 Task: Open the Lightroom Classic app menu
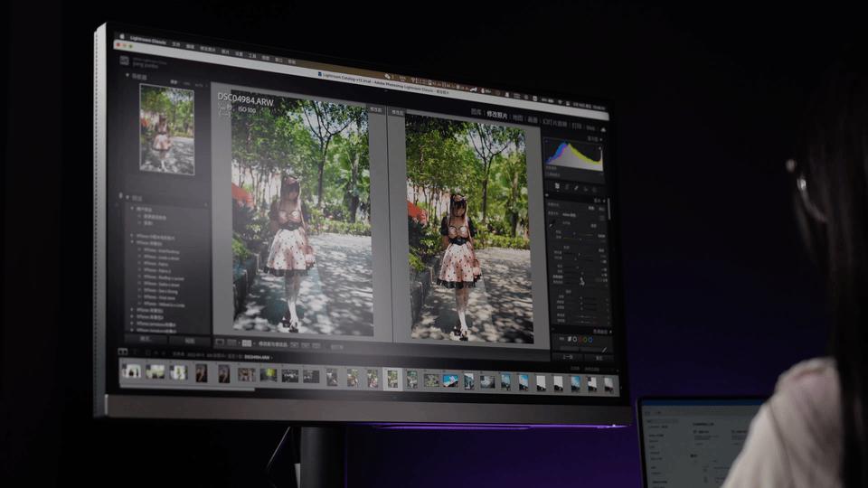147,41
